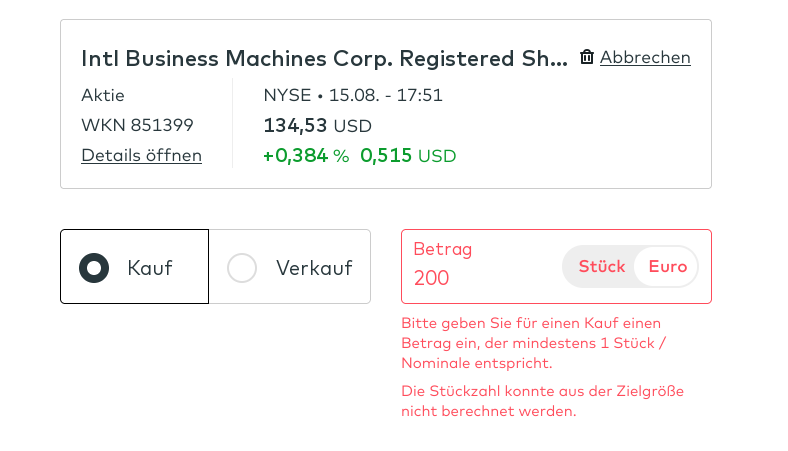Viewport: 788px width, 451px height.
Task: Switch the amount unit to Stück
Action: pos(601,266)
